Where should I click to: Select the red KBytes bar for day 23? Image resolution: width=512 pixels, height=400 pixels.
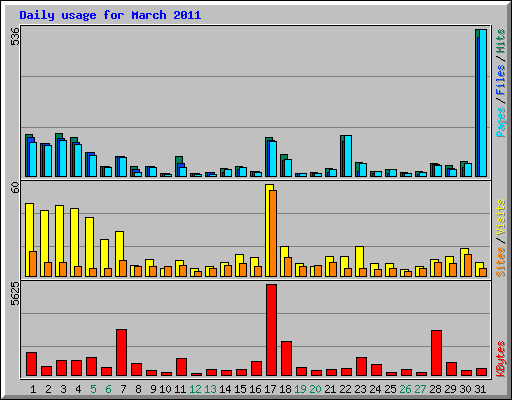click(361, 367)
